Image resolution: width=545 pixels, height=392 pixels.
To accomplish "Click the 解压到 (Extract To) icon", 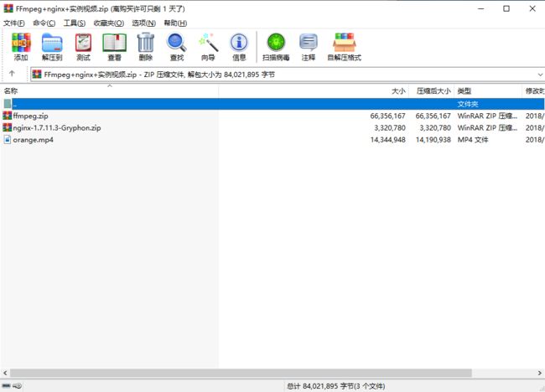I will coord(52,43).
